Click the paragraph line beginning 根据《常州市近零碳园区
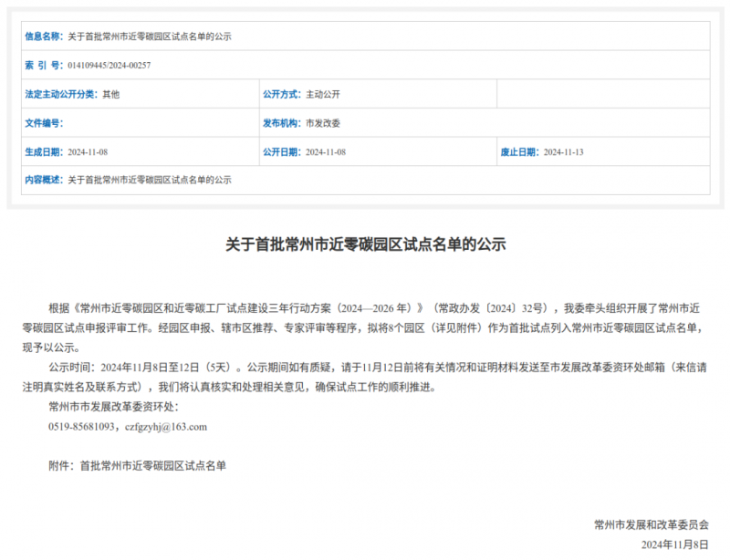Image resolution: width=730 pixels, height=560 pixels. [374, 308]
